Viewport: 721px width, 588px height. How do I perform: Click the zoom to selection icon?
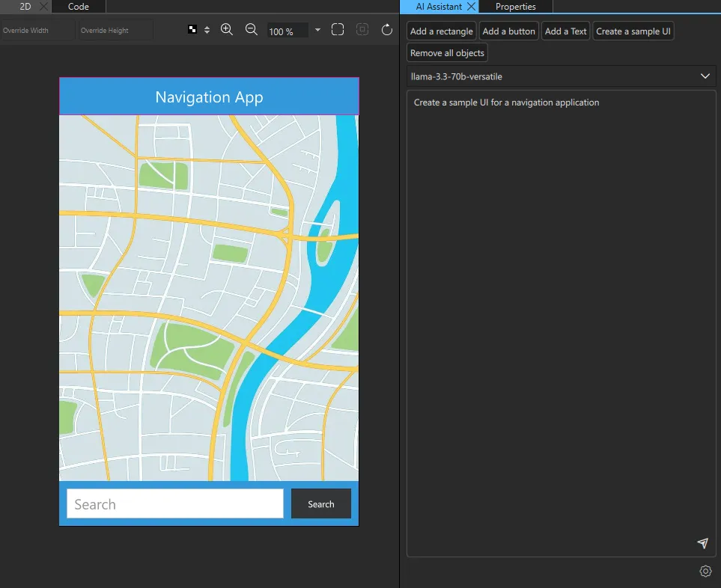(x=362, y=30)
